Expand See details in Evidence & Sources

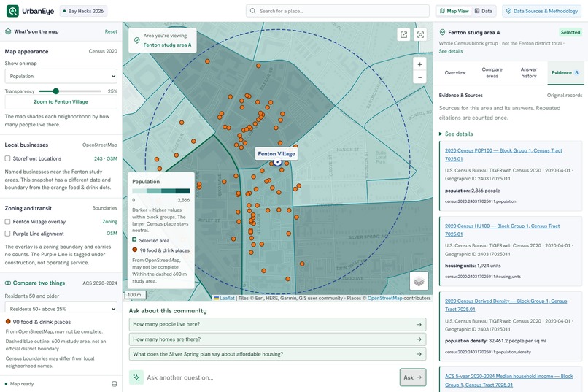[456, 134]
